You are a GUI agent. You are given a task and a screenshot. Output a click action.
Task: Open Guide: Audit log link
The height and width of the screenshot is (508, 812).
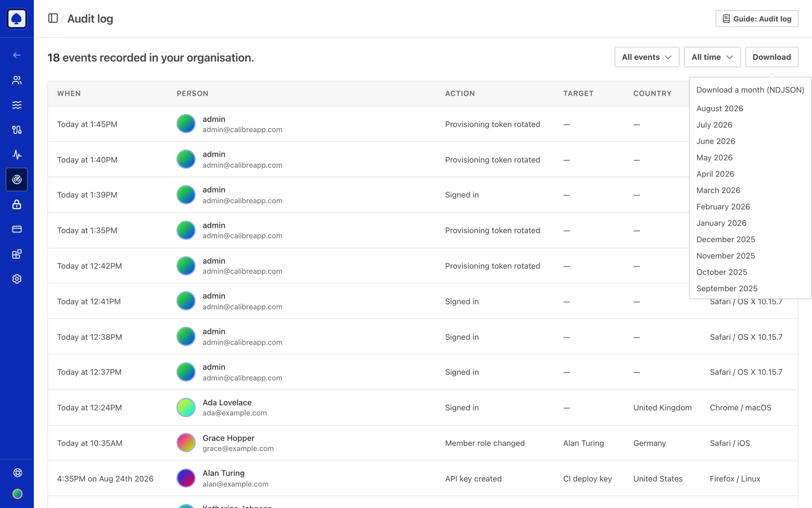point(757,19)
